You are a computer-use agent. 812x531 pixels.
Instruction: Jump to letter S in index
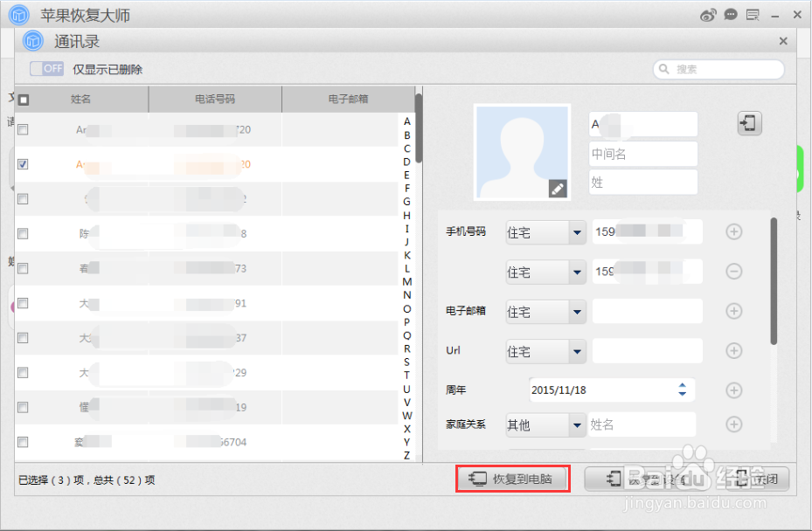pos(407,362)
